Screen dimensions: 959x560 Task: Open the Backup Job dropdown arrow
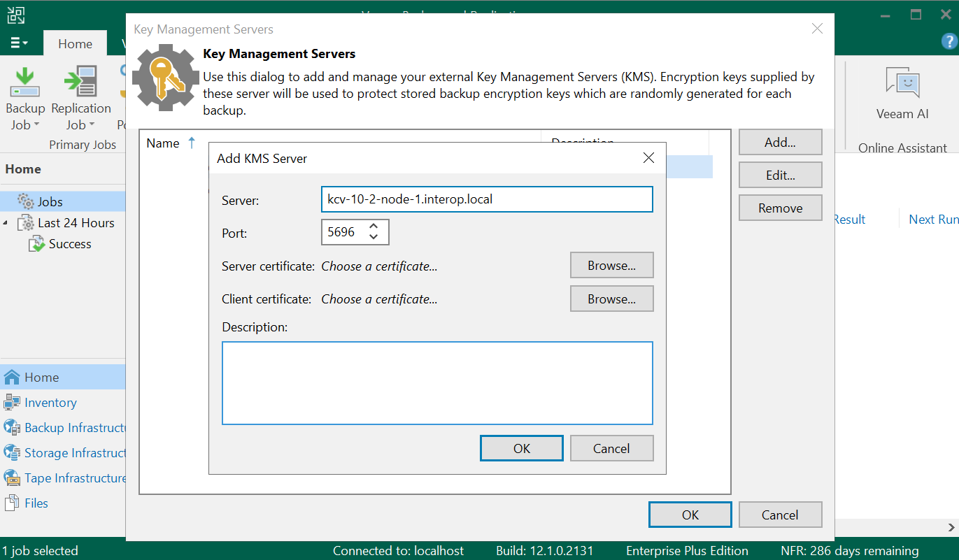(x=36, y=126)
